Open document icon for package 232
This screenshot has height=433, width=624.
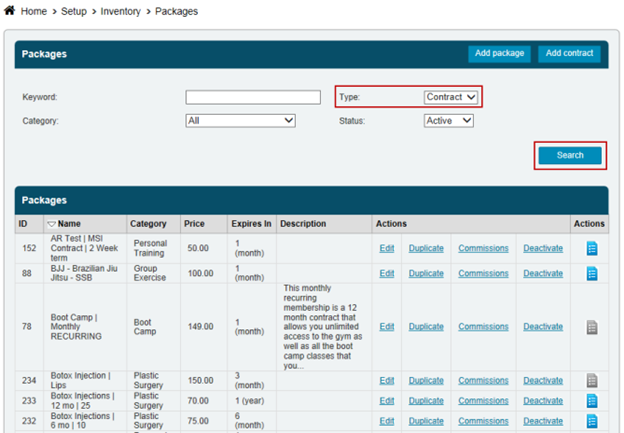click(x=591, y=421)
